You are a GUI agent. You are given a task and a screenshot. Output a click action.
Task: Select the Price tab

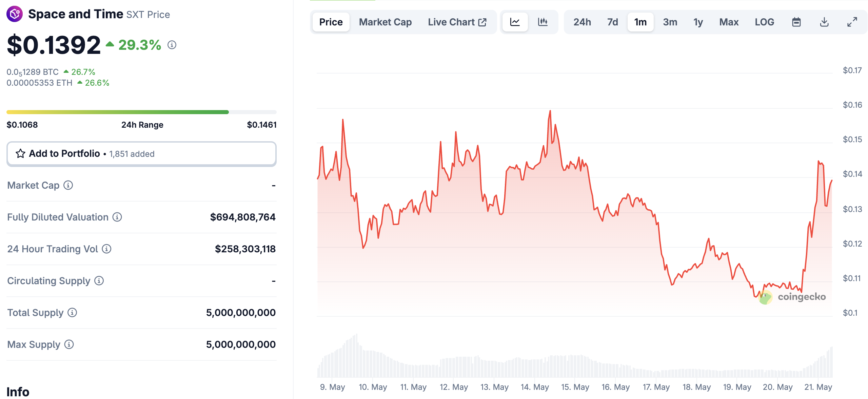click(331, 22)
